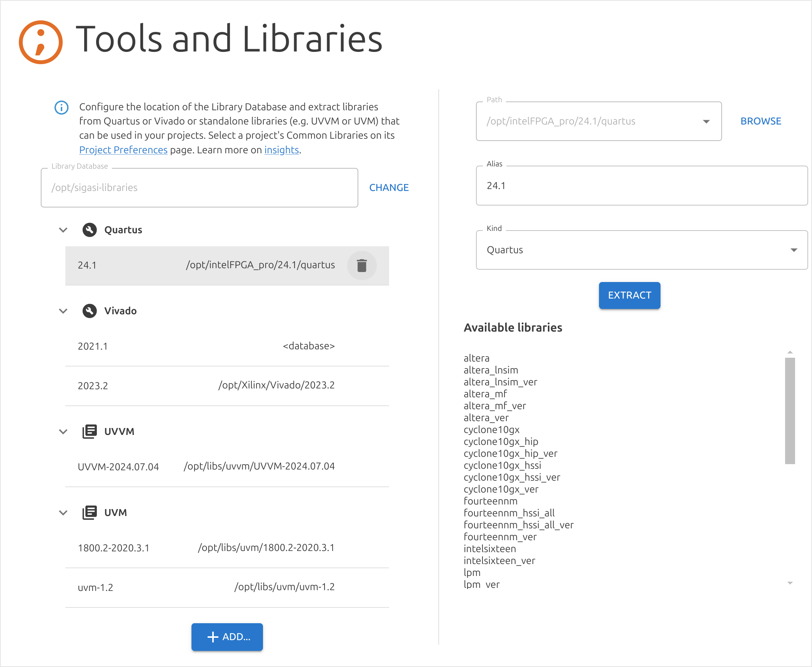Select the Quartus 24.1 row

[x=227, y=265]
